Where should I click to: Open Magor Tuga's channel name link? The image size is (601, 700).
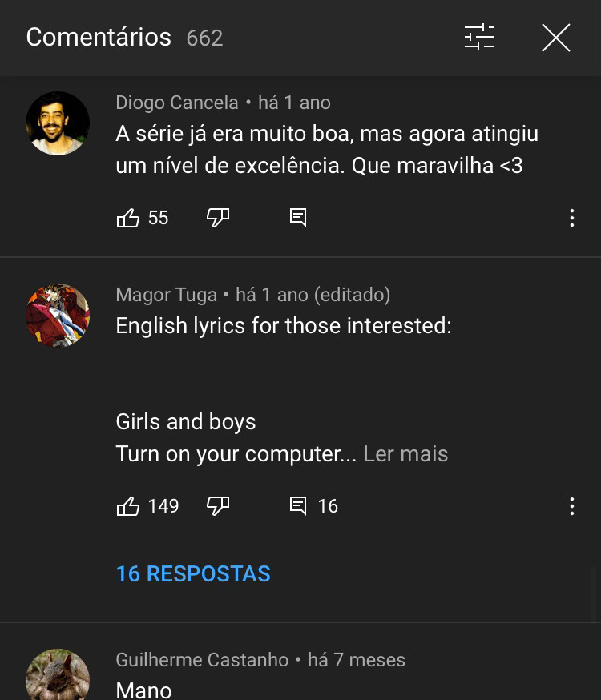[x=166, y=295]
